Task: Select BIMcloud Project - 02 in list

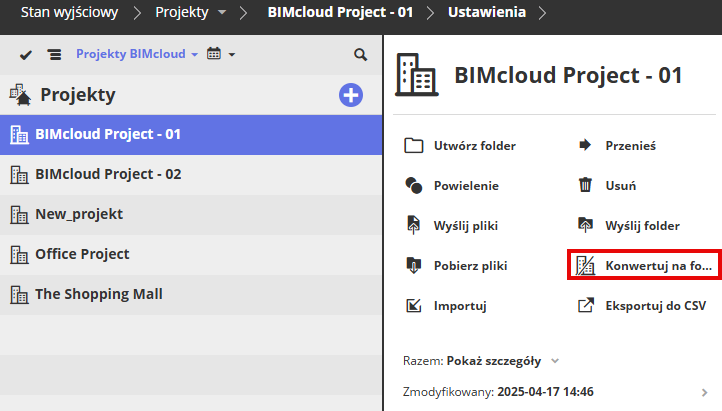Action: 108,174
